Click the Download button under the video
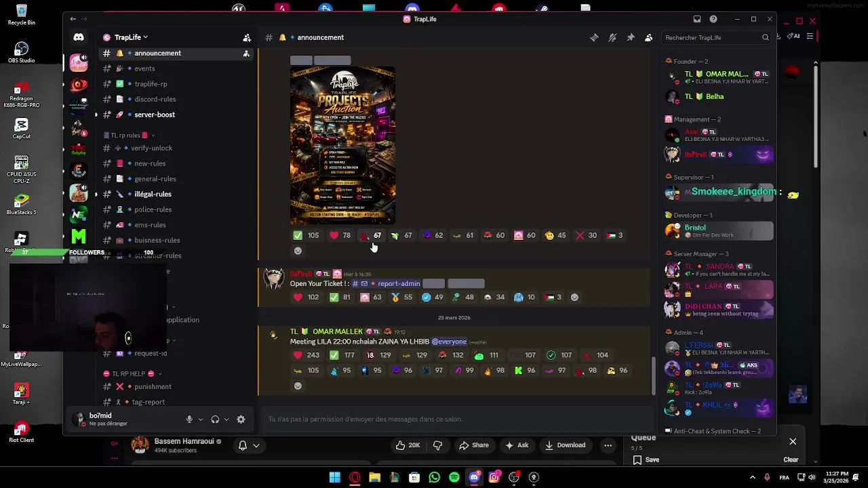 [565, 445]
